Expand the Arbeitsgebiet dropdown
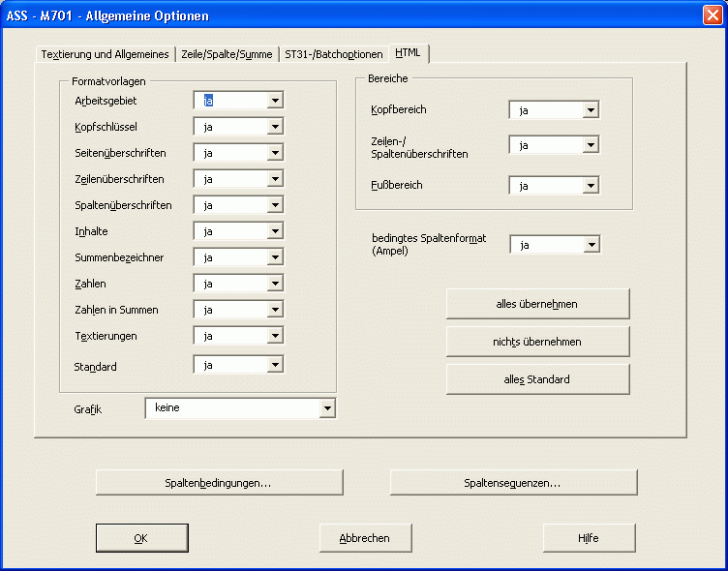The image size is (728, 571). [276, 101]
